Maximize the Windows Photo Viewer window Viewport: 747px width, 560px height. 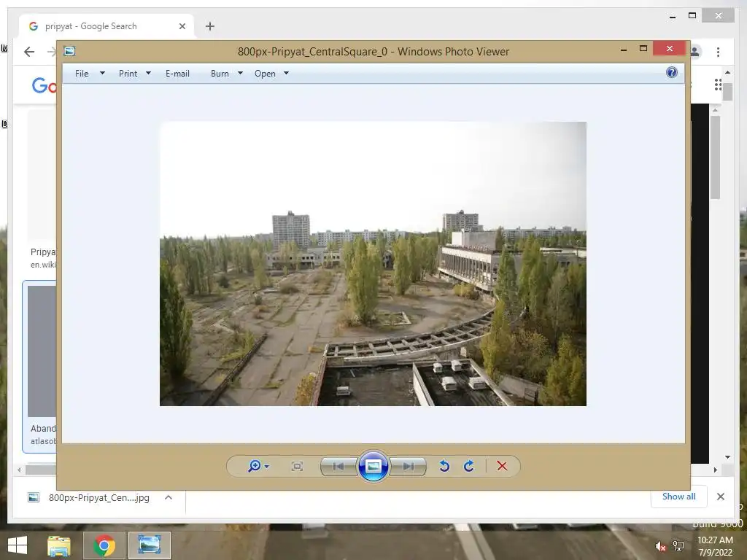pos(643,49)
